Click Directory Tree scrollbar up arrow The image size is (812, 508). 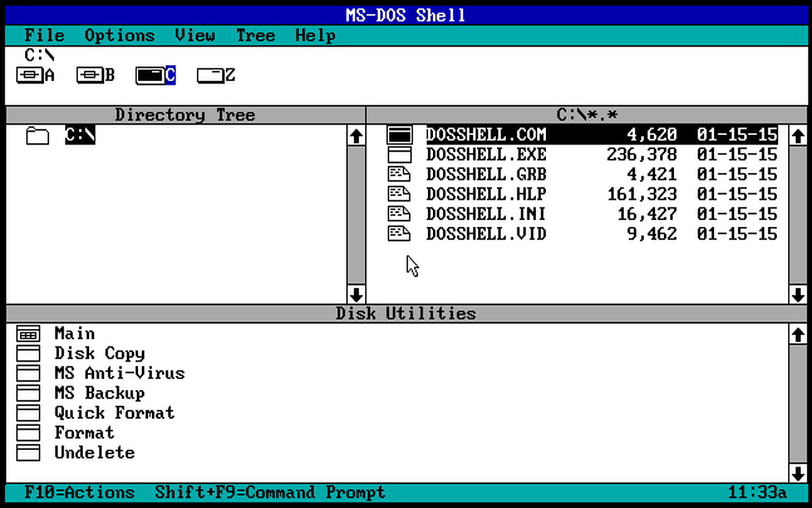(356, 135)
